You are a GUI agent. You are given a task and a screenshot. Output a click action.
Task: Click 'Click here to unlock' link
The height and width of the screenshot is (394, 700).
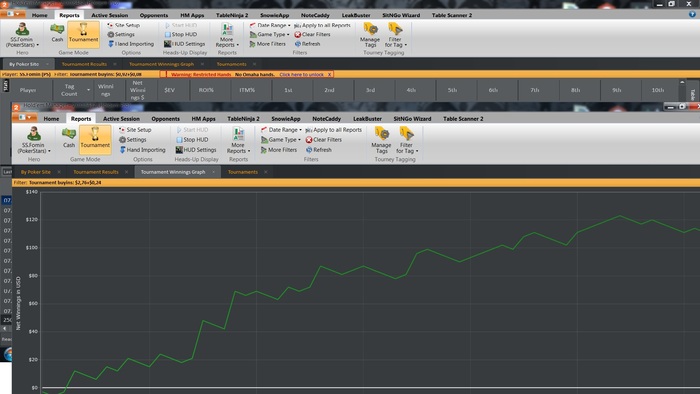pyautogui.click(x=301, y=75)
